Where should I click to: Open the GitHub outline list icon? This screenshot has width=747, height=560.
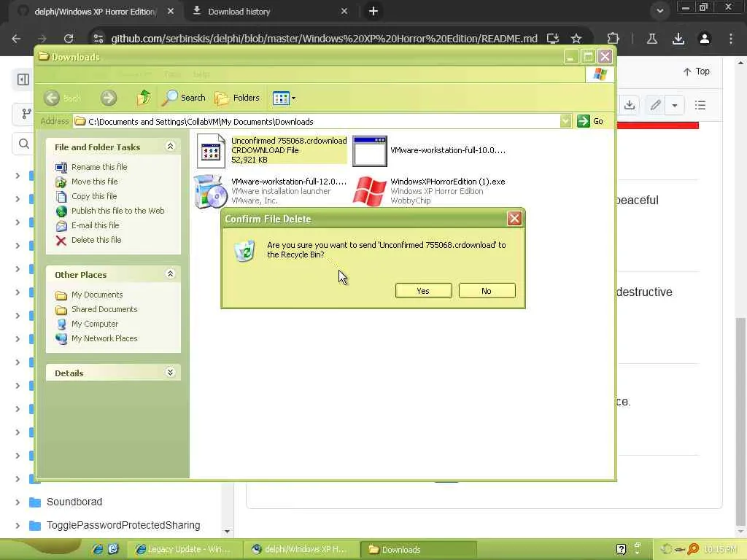tap(700, 105)
